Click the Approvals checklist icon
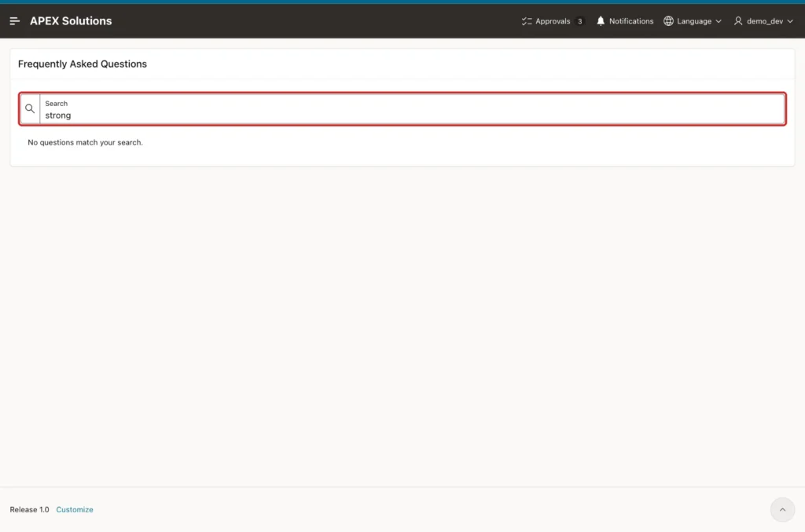 click(x=527, y=21)
